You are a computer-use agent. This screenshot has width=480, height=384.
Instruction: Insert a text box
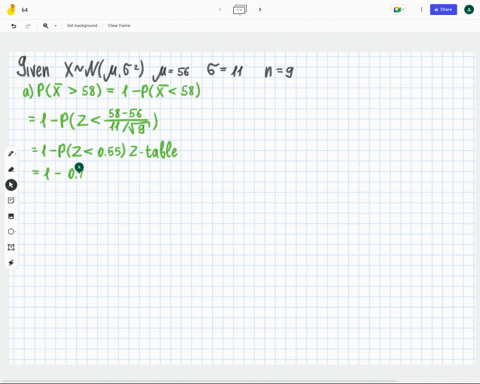pos(11,247)
